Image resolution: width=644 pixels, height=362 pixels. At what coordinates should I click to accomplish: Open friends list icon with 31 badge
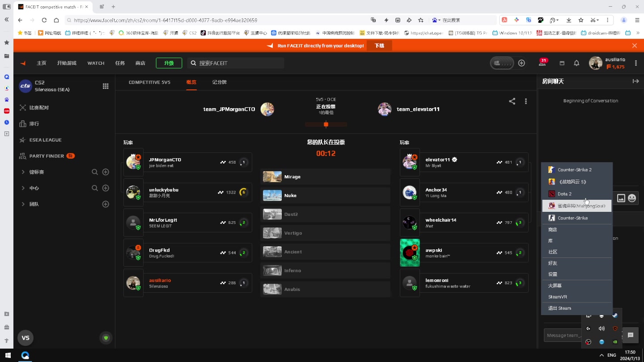pos(542,63)
